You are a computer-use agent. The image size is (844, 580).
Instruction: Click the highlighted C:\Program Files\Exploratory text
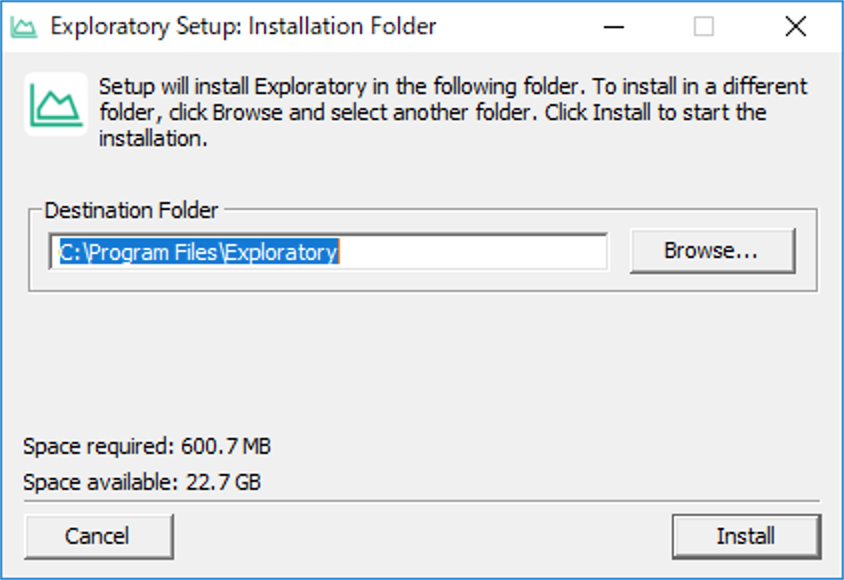[x=199, y=252]
